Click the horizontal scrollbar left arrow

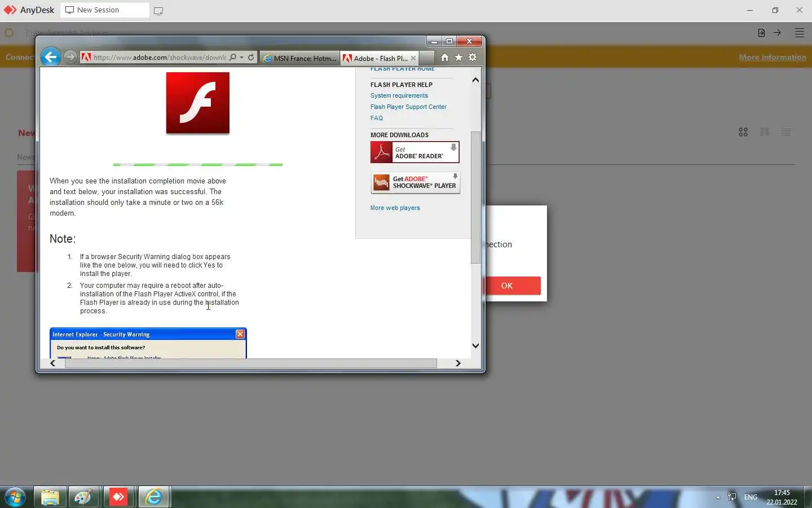click(53, 364)
